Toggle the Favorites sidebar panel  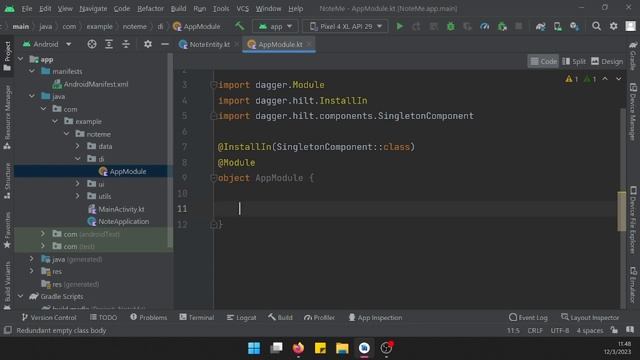[x=7, y=230]
